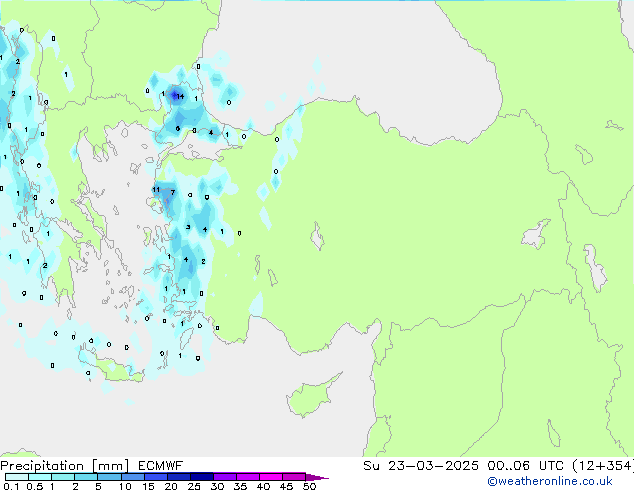Click legend label '25'
Viewport: 634px width, 490px height.
tap(194, 486)
